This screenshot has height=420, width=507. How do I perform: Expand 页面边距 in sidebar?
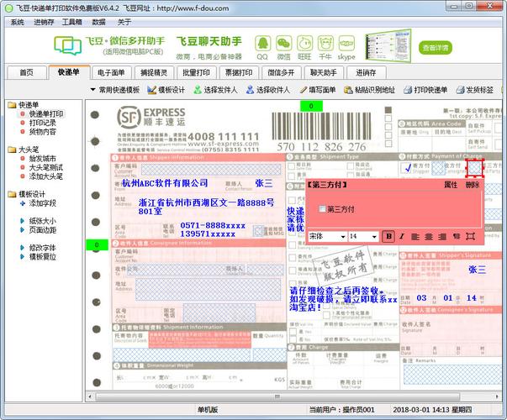38,230
